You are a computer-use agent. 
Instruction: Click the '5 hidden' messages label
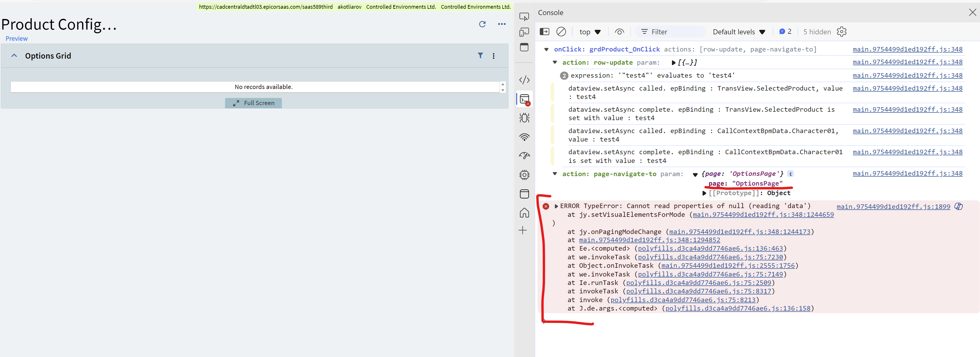[x=817, y=32]
